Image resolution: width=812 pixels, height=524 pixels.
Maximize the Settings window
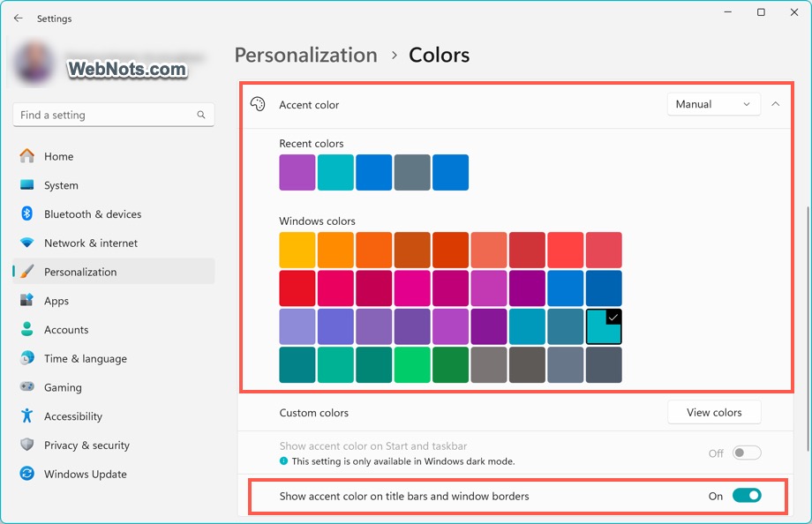[761, 12]
